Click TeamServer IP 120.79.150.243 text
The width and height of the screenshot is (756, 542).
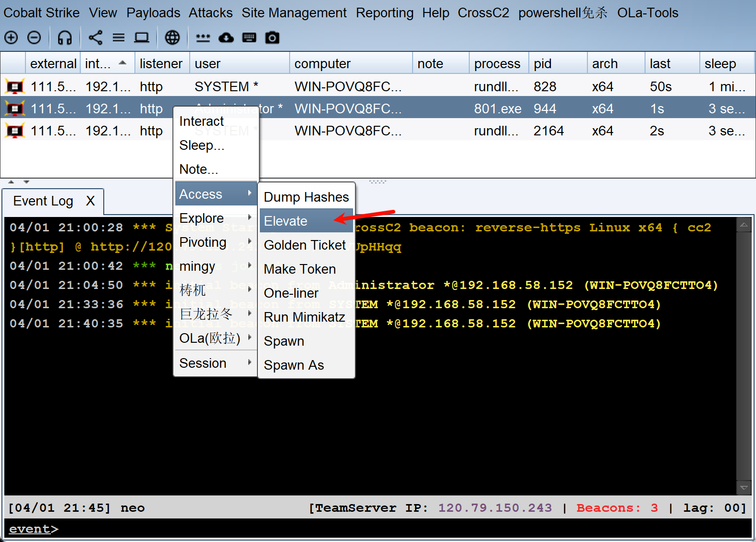pos(495,508)
